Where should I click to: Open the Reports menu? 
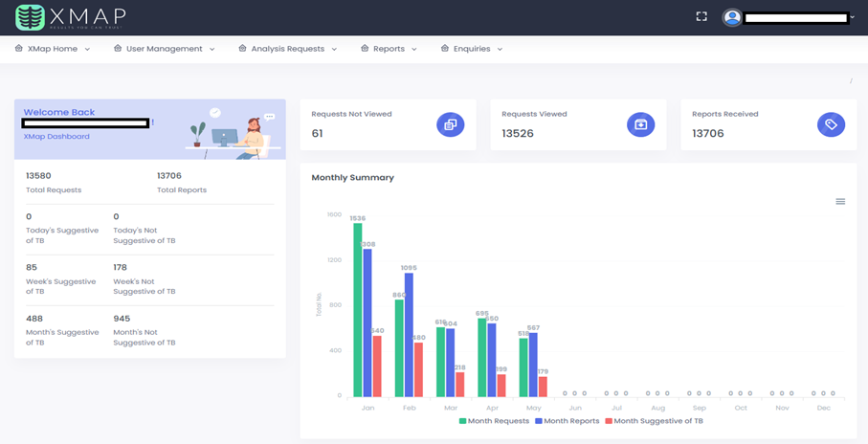pyautogui.click(x=389, y=49)
